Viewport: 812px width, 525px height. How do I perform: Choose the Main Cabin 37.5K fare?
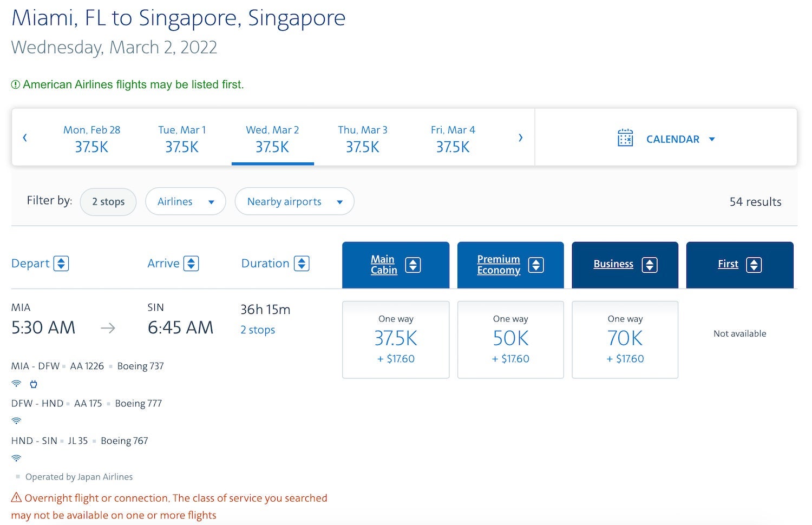[396, 339]
